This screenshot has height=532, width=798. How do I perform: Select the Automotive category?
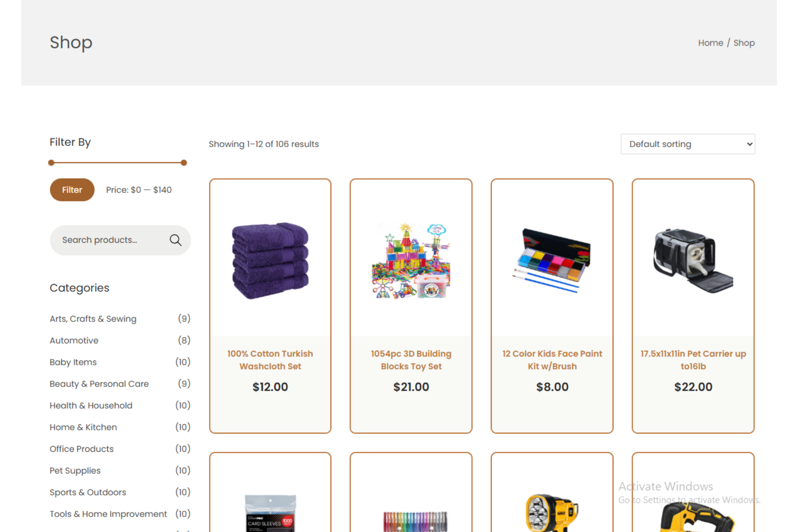tap(74, 340)
